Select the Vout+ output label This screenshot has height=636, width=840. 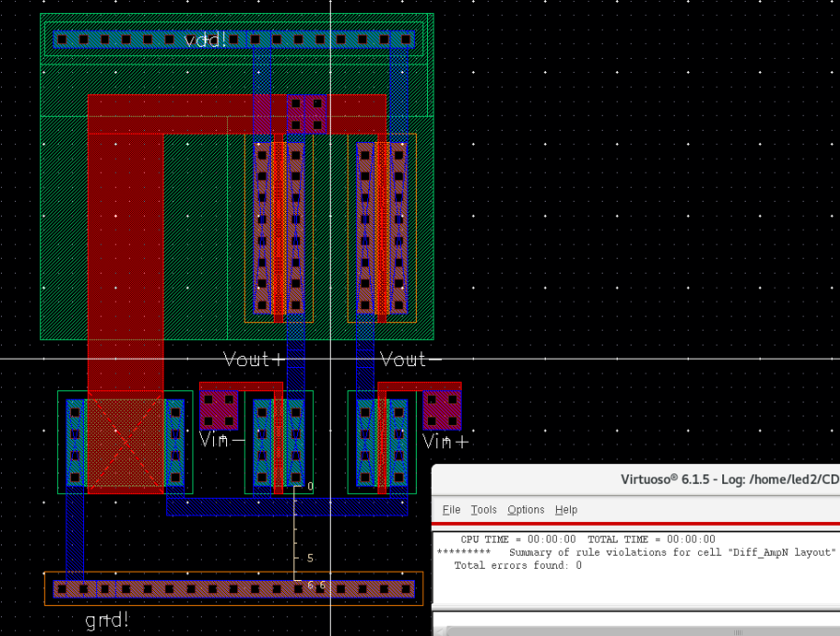pyautogui.click(x=252, y=360)
